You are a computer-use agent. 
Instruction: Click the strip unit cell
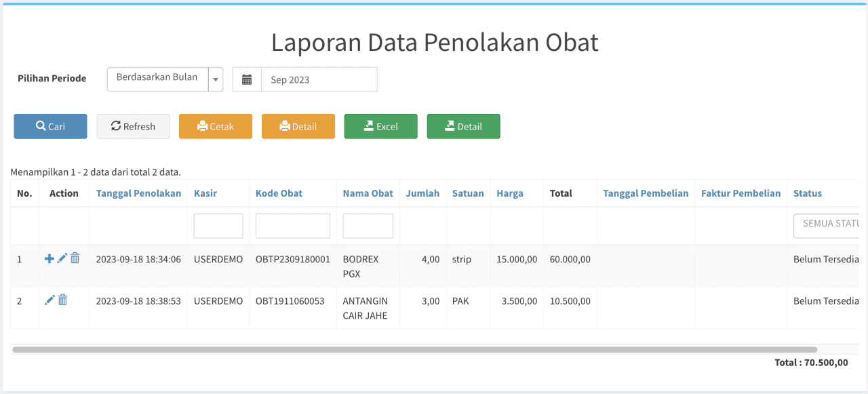[x=462, y=259]
